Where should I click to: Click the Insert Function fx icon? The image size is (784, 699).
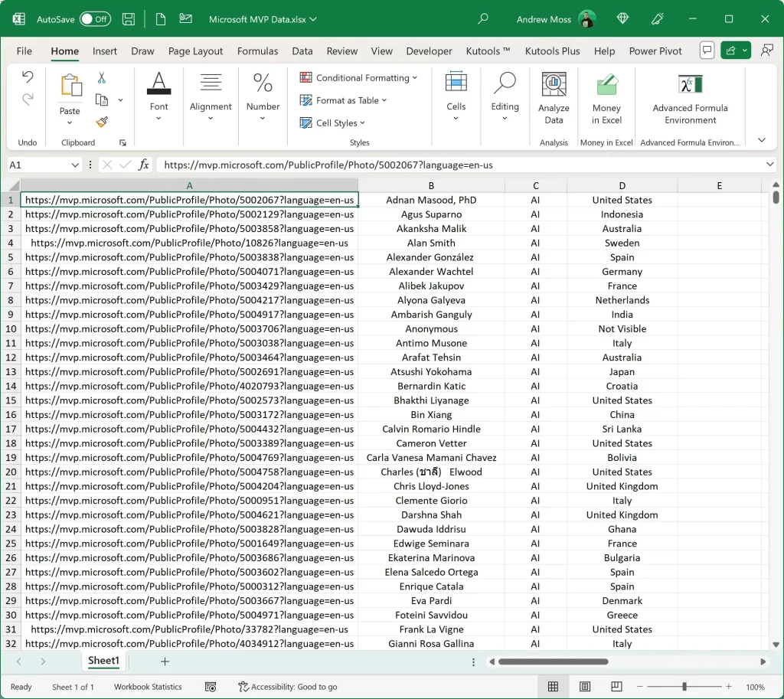coord(143,165)
